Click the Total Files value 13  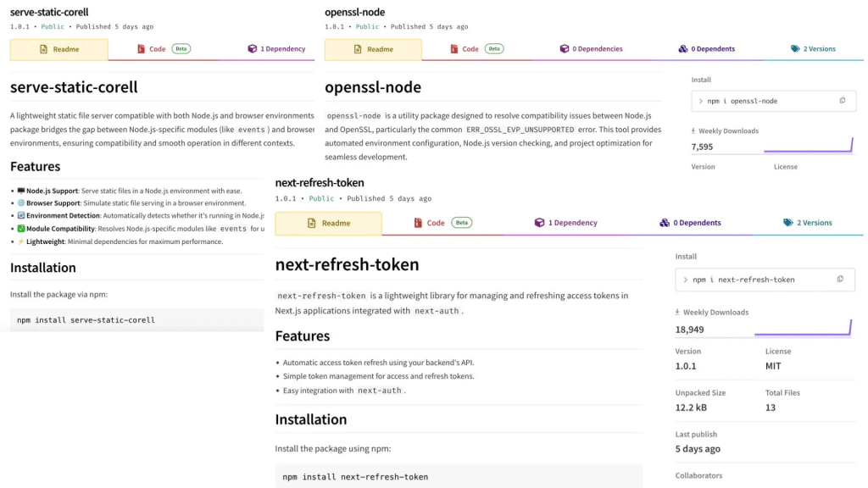[x=770, y=408]
